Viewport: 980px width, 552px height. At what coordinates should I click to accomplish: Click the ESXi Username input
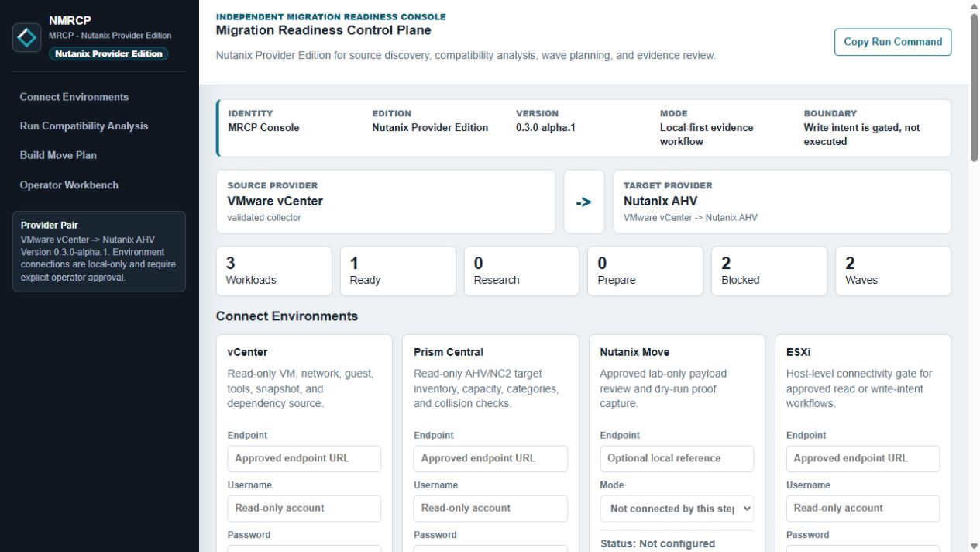click(x=863, y=509)
